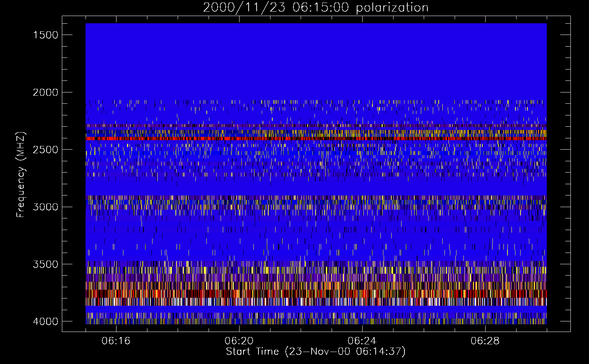
Task: Click the red band near 2400 MHz
Action: coord(316,138)
